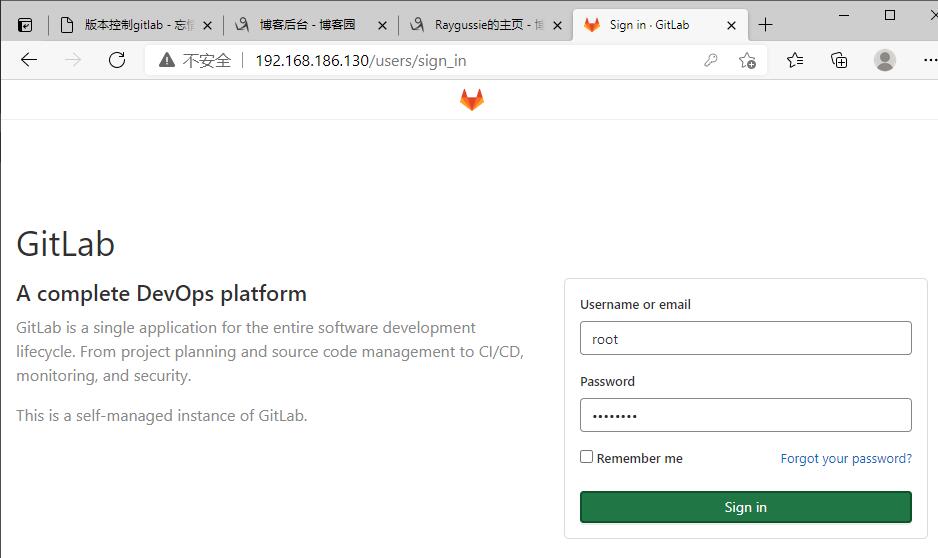938x558 pixels.
Task: Open the Favorites list icon
Action: (795, 60)
